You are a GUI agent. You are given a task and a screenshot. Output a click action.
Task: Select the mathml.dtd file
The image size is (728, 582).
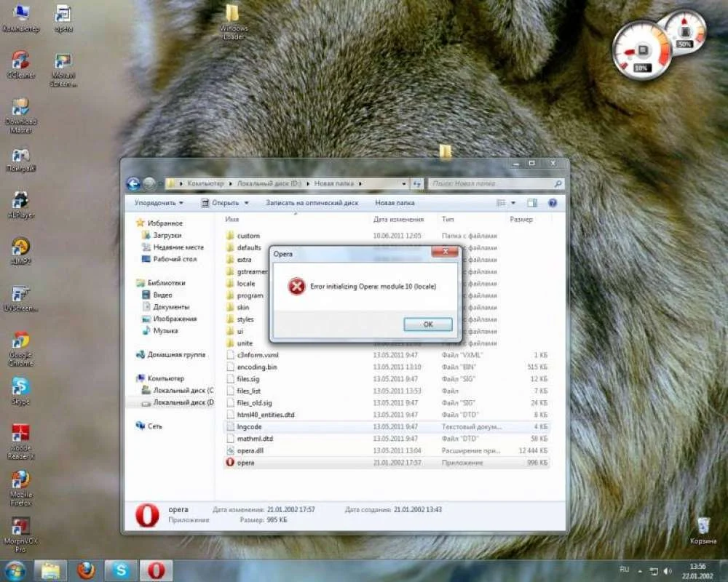255,439
